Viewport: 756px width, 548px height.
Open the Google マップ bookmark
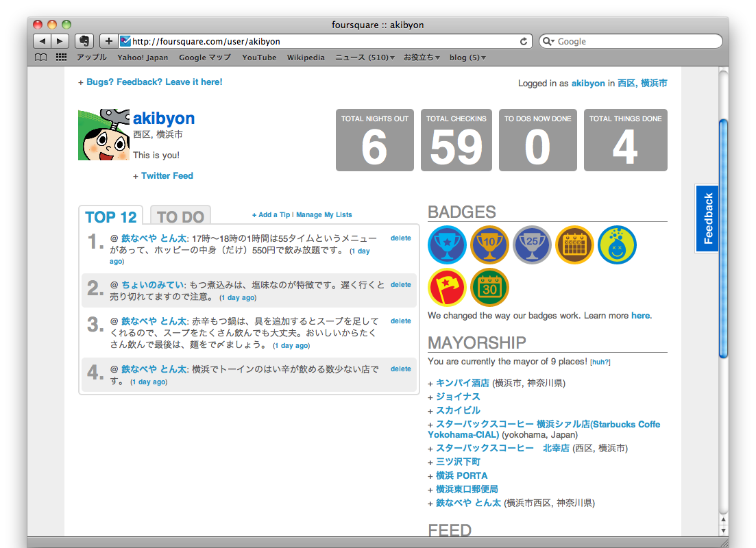tap(205, 58)
